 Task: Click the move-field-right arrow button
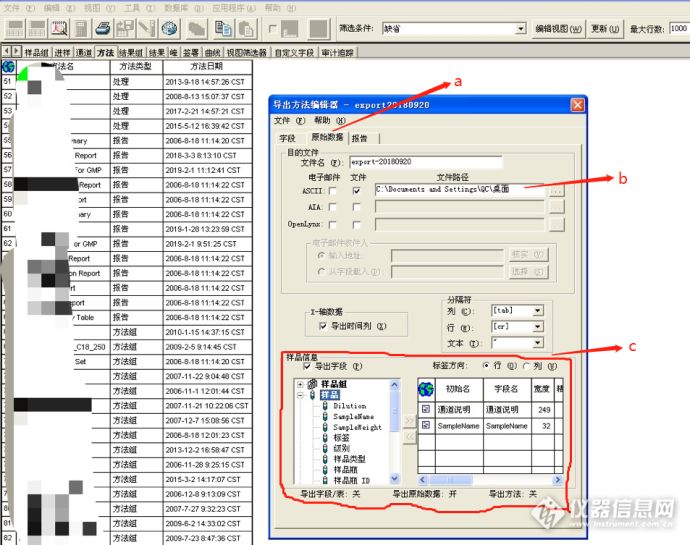[409, 420]
